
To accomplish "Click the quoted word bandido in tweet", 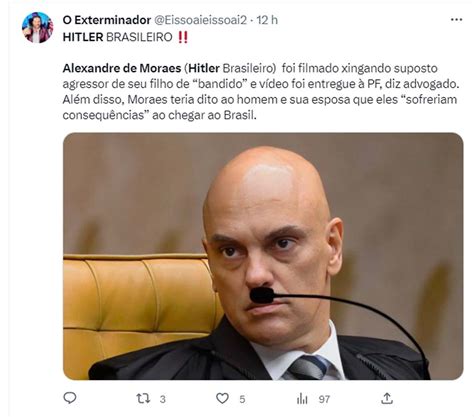I will point(220,84).
